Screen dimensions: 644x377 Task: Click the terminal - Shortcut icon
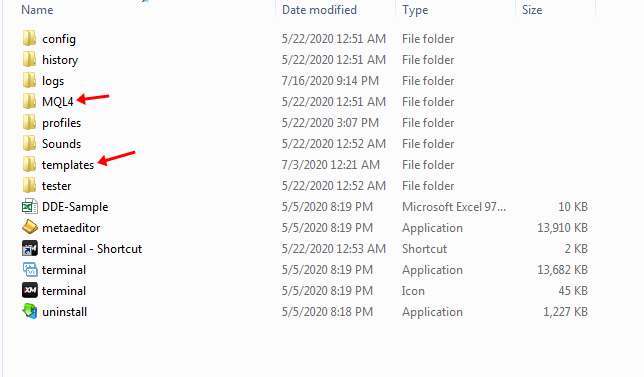(x=30, y=248)
